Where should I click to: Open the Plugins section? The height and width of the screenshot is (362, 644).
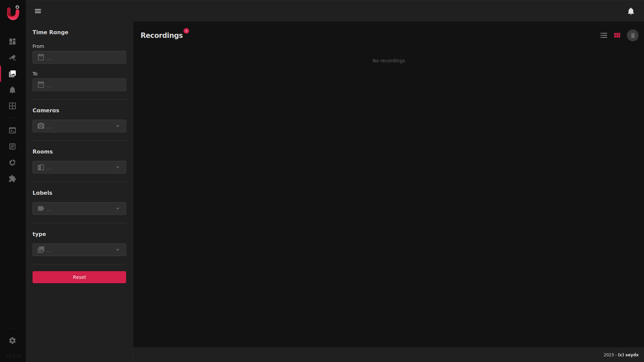(x=12, y=179)
